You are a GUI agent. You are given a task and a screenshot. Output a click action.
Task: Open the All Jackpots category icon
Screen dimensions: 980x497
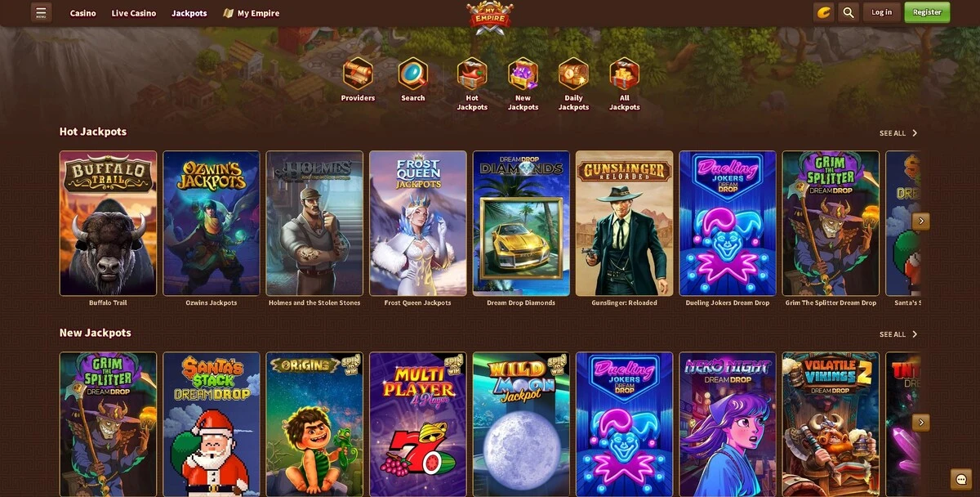(x=625, y=74)
